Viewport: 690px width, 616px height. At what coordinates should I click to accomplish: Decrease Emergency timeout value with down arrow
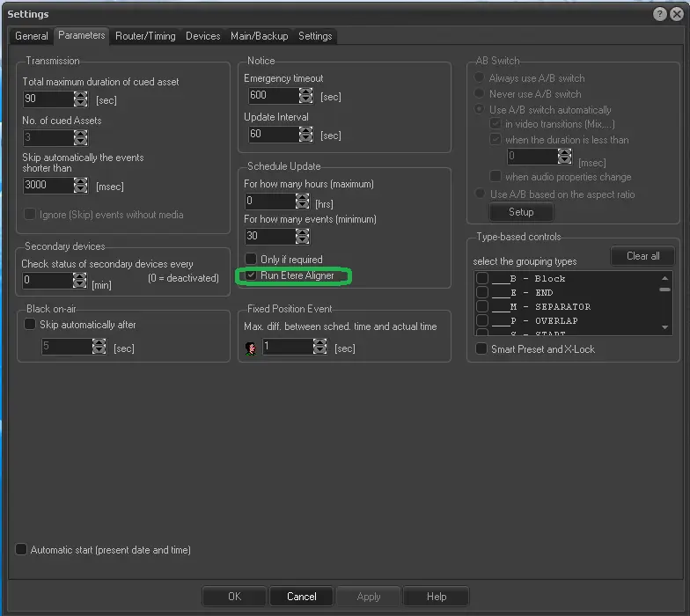tap(306, 99)
